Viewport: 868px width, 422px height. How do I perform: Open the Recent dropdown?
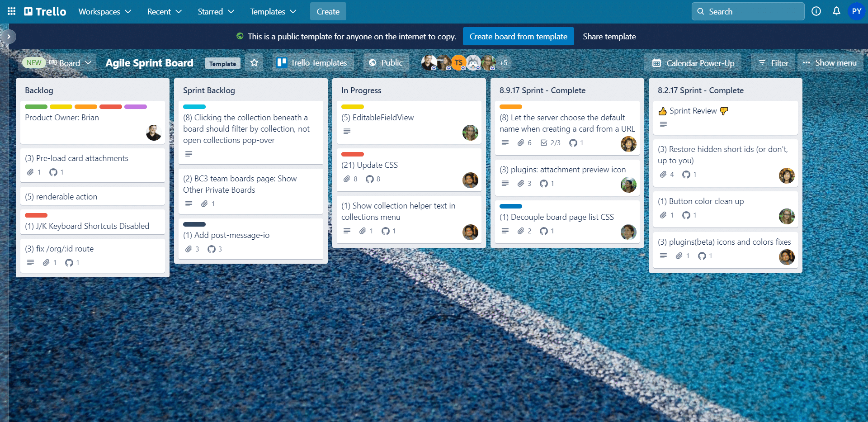(x=164, y=11)
